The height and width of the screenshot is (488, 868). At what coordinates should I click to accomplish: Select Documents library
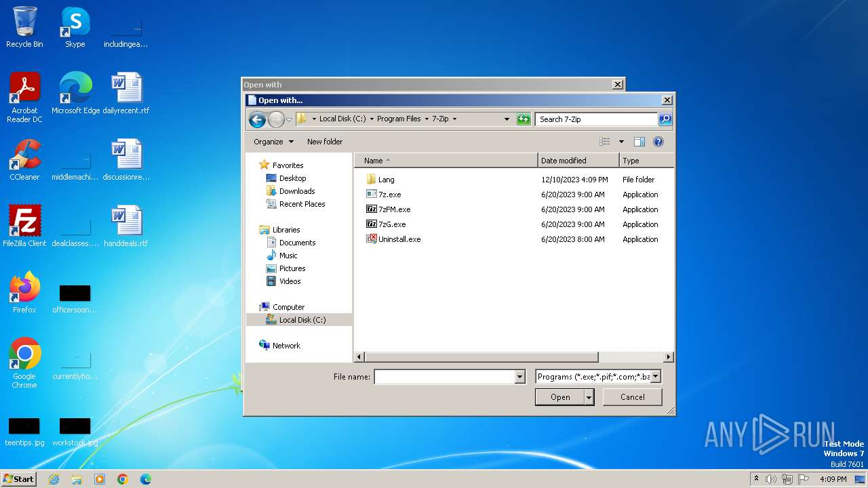[297, 243]
